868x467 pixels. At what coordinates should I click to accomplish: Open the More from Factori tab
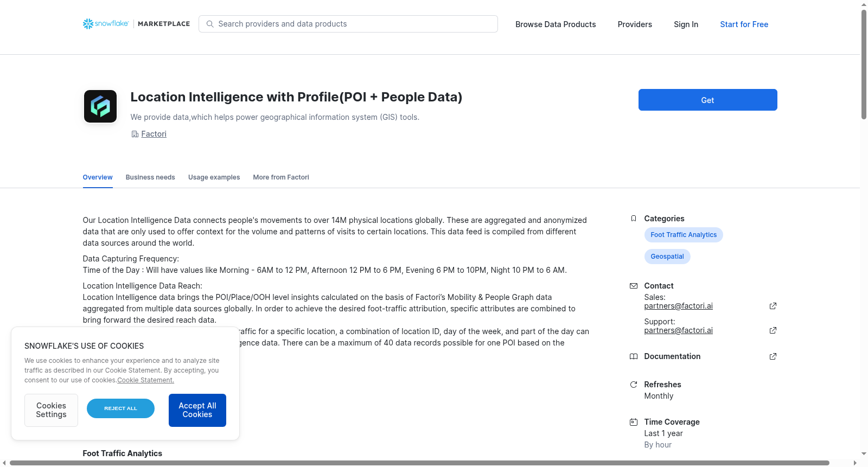[x=281, y=177]
